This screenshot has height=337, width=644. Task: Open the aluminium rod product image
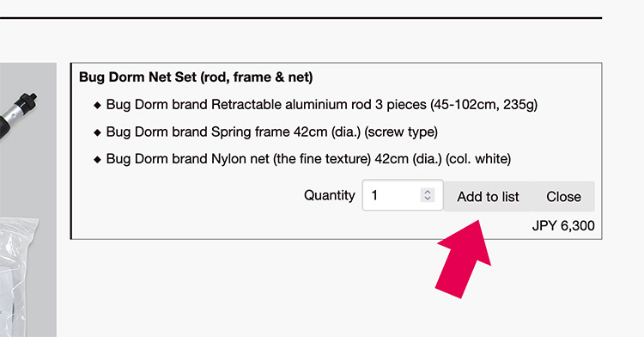point(19,115)
